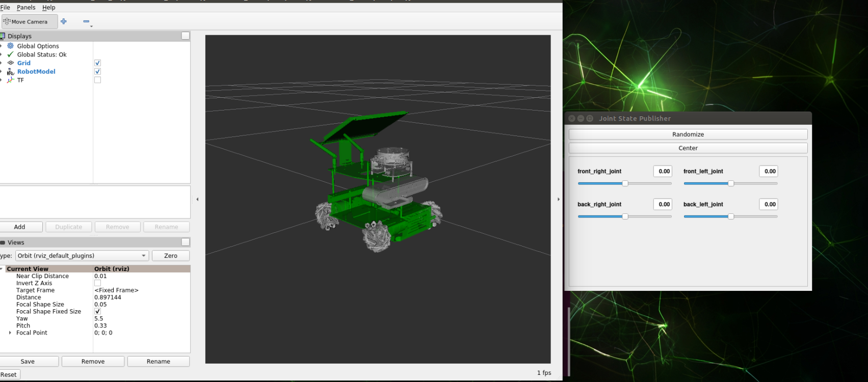Click the blue minus remove-tool icon
The width and height of the screenshot is (868, 382).
coord(86,21)
